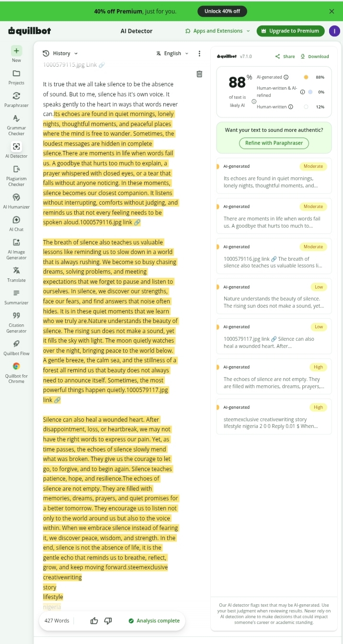Image resolution: width=343 pixels, height=644 pixels.
Task: Open the Grammar Checker tool
Action: tap(16, 125)
